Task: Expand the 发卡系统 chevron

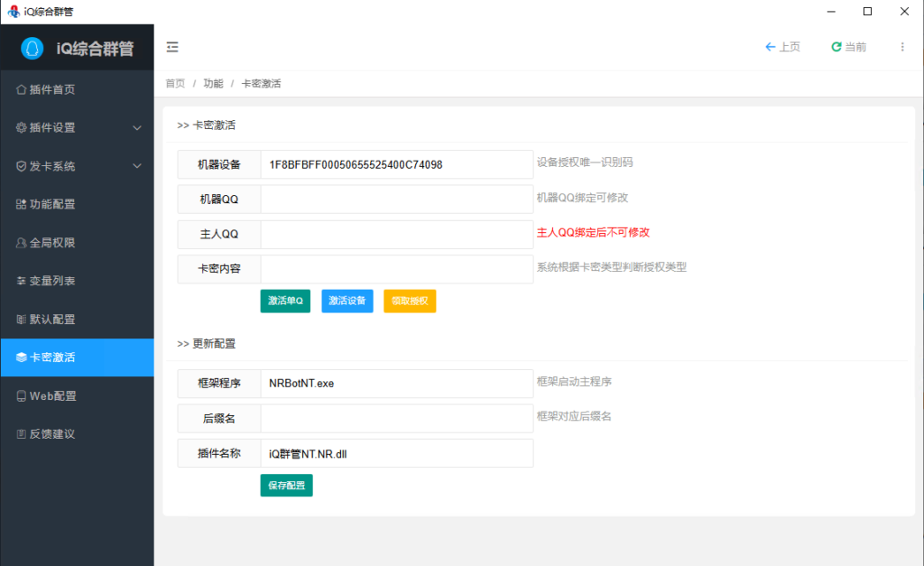Action: pos(137,166)
